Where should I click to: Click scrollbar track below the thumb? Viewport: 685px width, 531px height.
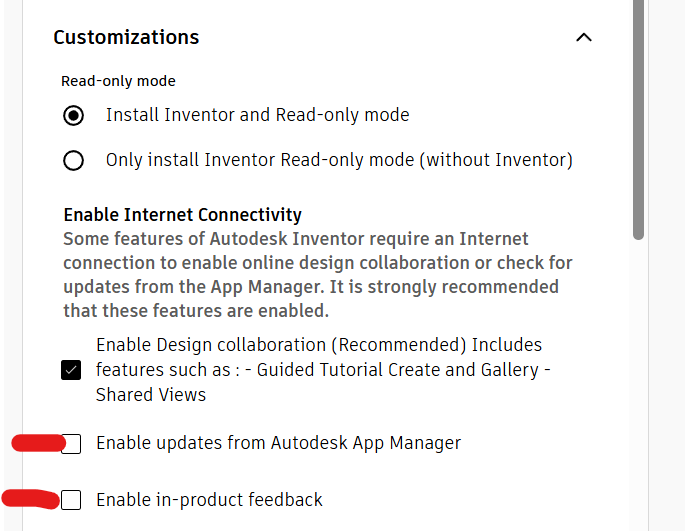coord(639,380)
